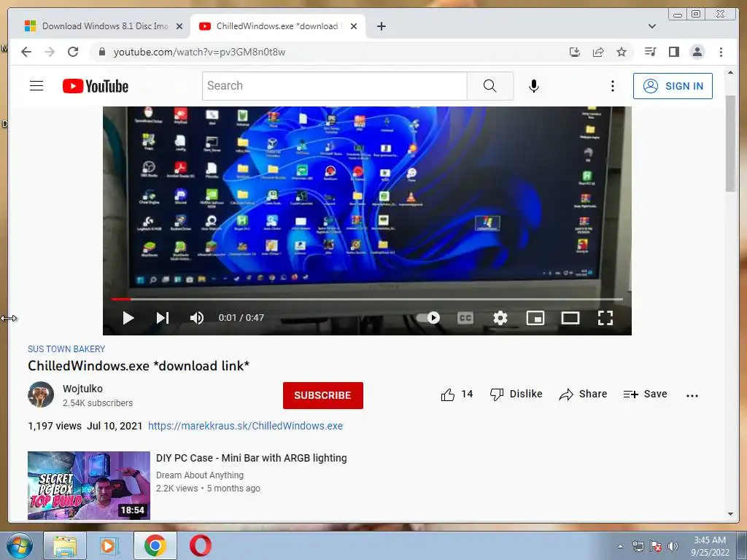The image size is (747, 560).
Task: Save video to a playlist
Action: [x=645, y=394]
